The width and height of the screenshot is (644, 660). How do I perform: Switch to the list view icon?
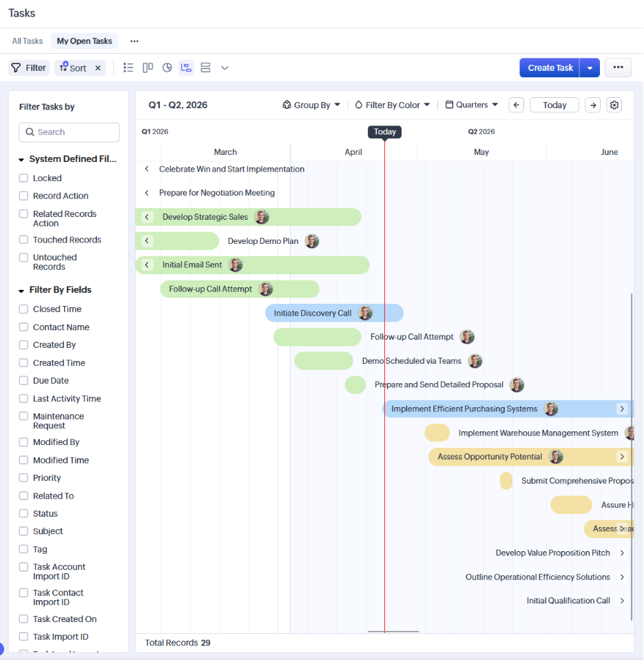(128, 68)
